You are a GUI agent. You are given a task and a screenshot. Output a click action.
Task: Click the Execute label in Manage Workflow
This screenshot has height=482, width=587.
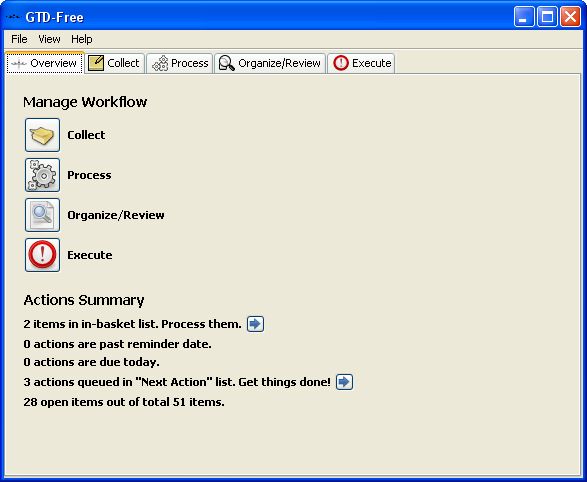point(90,255)
